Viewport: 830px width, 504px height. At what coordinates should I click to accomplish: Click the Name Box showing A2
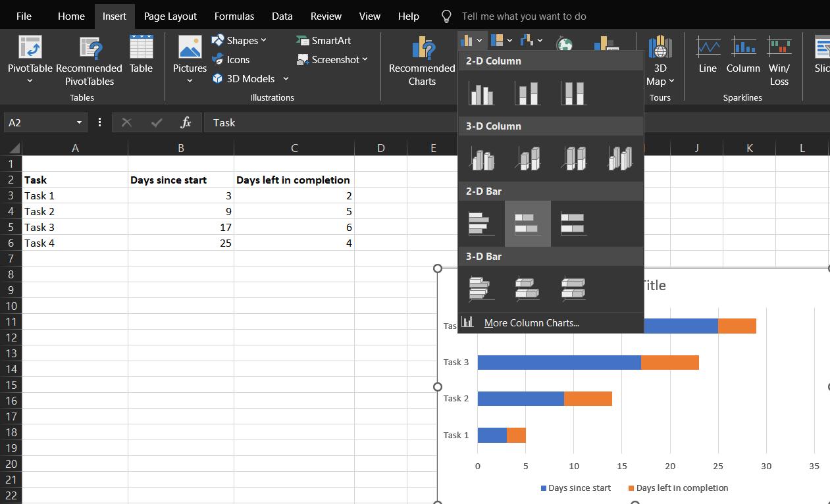click(39, 122)
